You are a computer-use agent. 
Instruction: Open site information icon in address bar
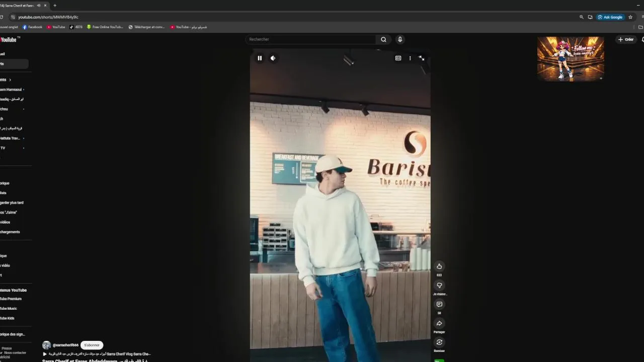(x=13, y=17)
